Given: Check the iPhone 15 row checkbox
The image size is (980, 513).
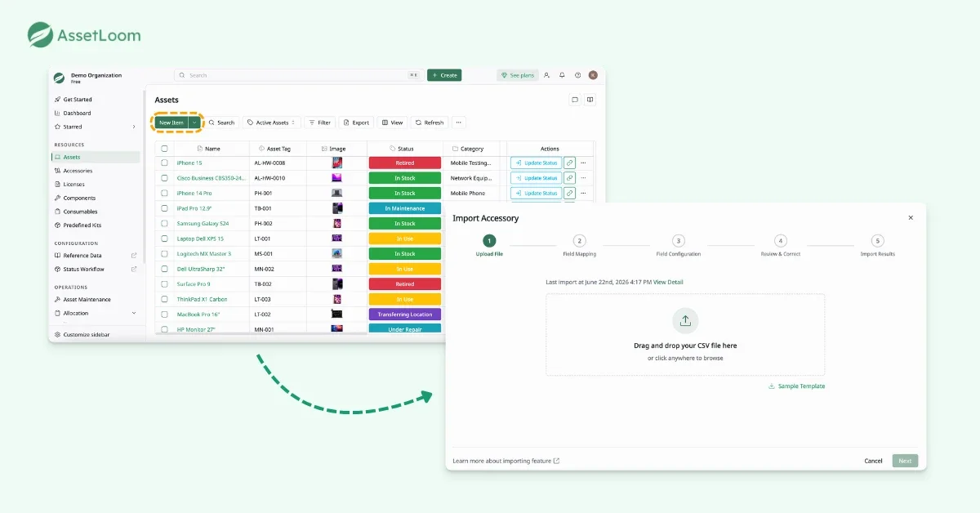Looking at the screenshot, I should pos(164,163).
